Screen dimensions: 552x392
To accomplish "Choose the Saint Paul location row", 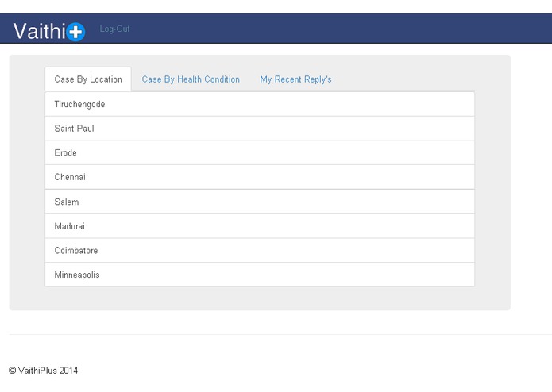I will [x=260, y=129].
